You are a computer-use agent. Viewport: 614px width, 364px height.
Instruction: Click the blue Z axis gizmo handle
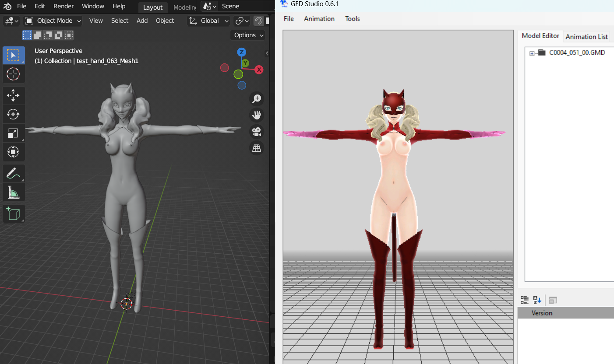(x=241, y=52)
